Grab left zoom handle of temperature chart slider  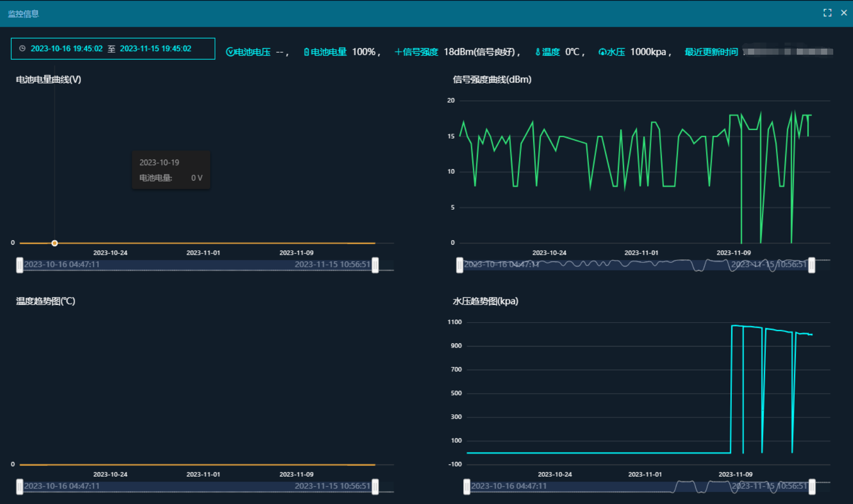(x=20, y=487)
